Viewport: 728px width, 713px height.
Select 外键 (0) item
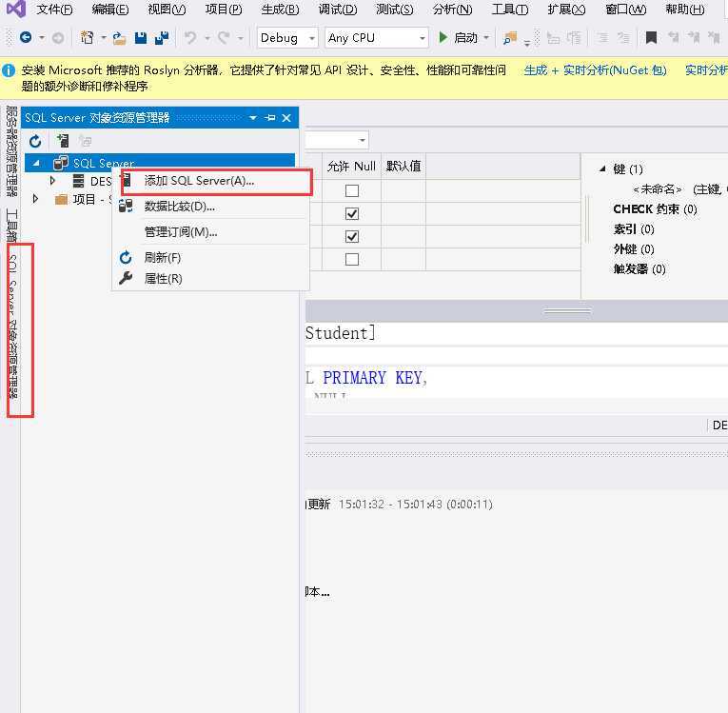point(634,249)
